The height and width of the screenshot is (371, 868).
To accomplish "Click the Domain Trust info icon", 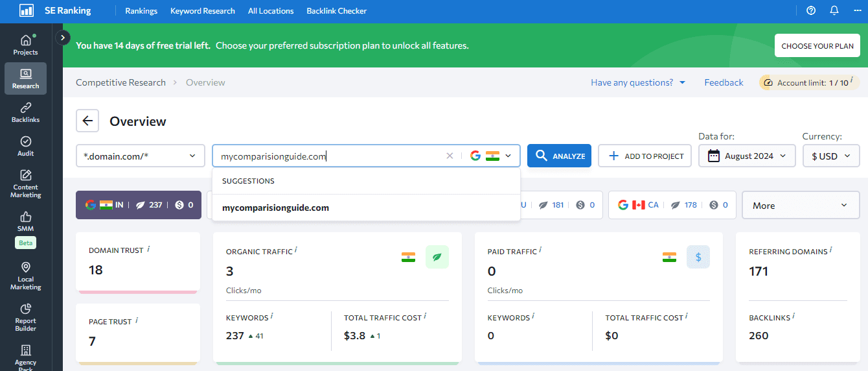I will [x=148, y=249].
